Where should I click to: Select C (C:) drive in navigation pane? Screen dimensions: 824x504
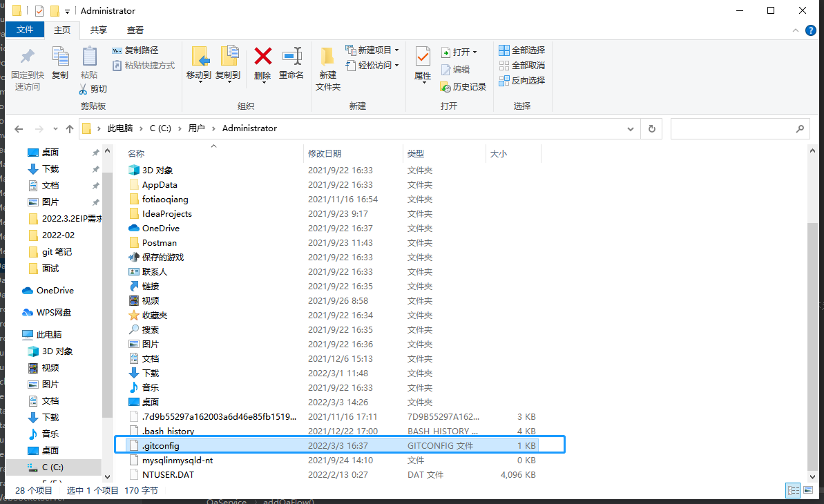(x=52, y=467)
